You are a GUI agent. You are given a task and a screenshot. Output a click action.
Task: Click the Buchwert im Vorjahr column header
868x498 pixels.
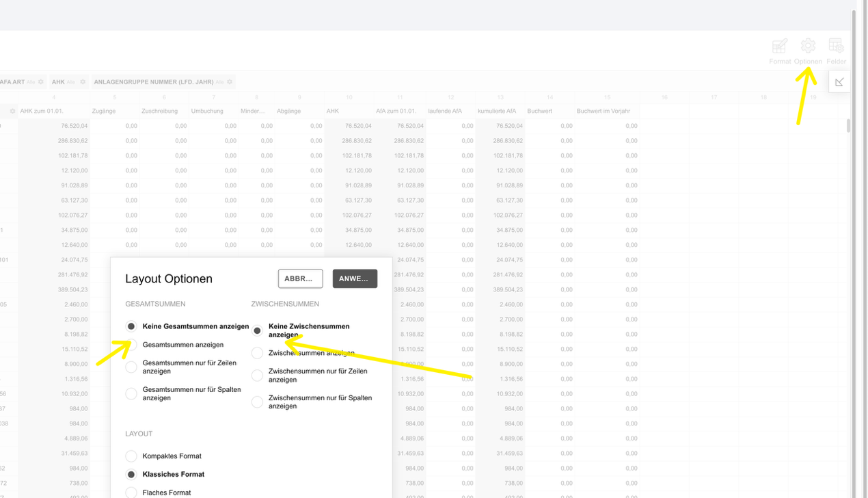coord(603,111)
